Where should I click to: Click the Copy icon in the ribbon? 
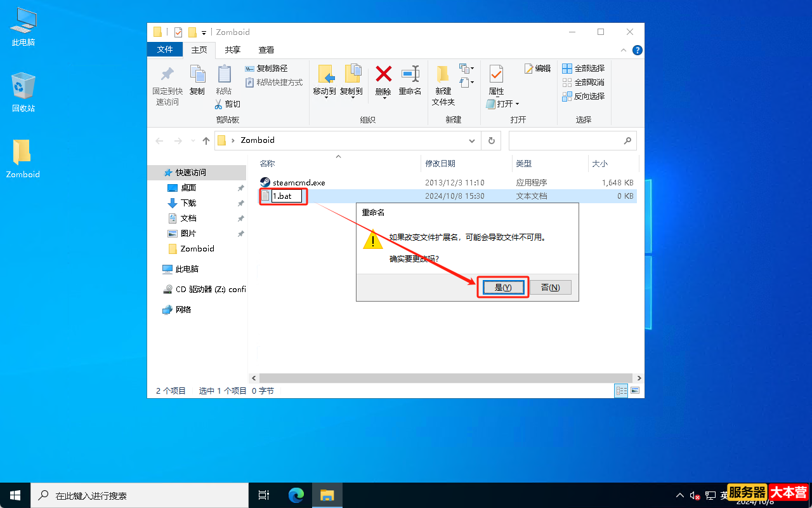coord(197,74)
